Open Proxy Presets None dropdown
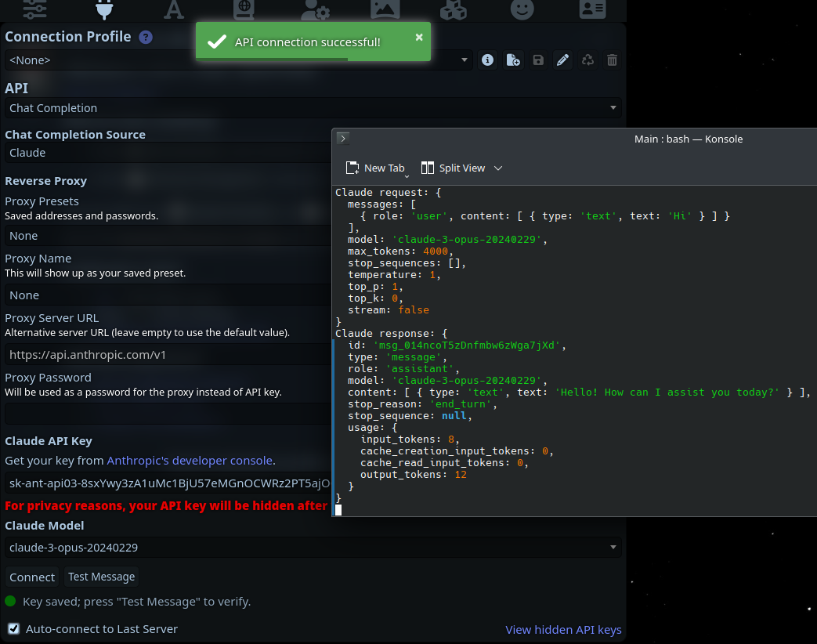This screenshot has height=644, width=817. [168, 236]
